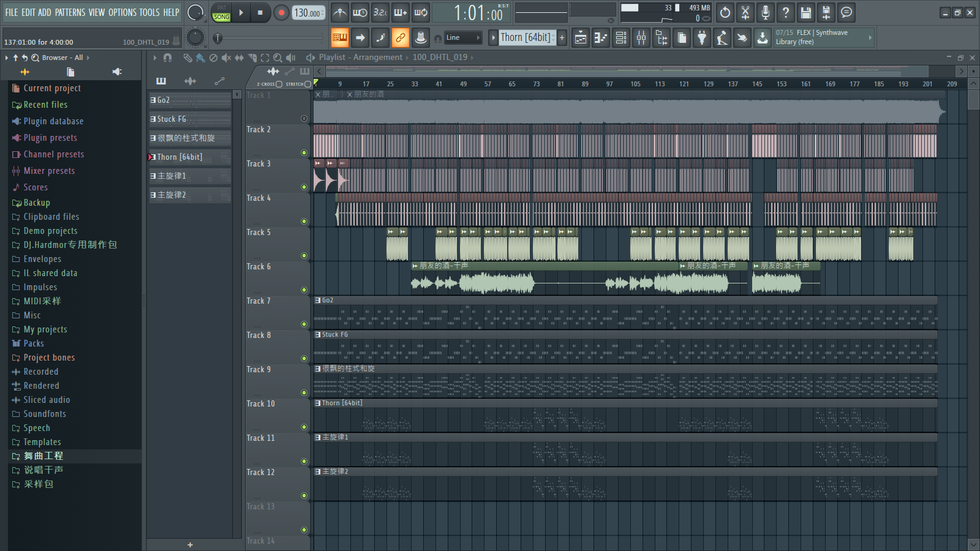Open the Line snap dropdown
This screenshot has width=980, height=551.
pyautogui.click(x=462, y=38)
